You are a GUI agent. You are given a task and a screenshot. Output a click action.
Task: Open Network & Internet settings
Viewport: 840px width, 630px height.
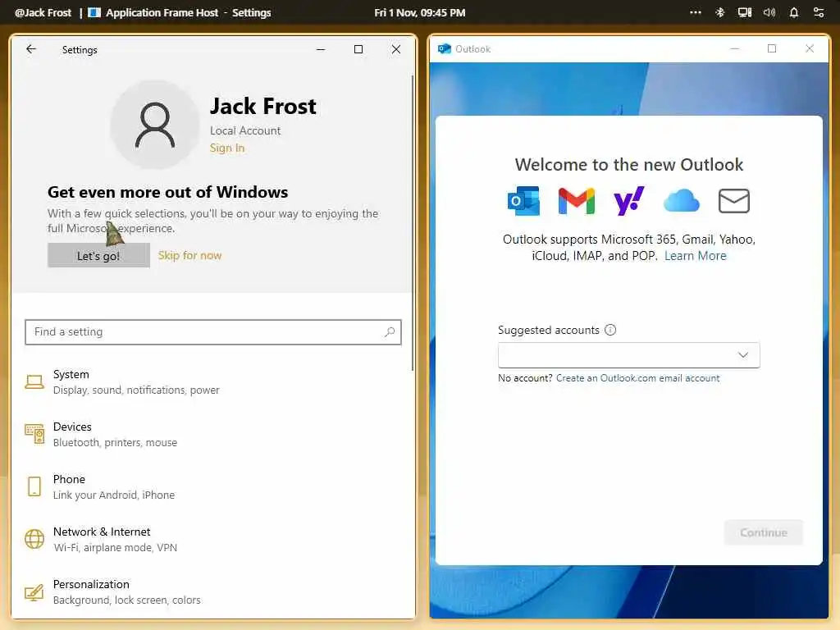click(213, 540)
